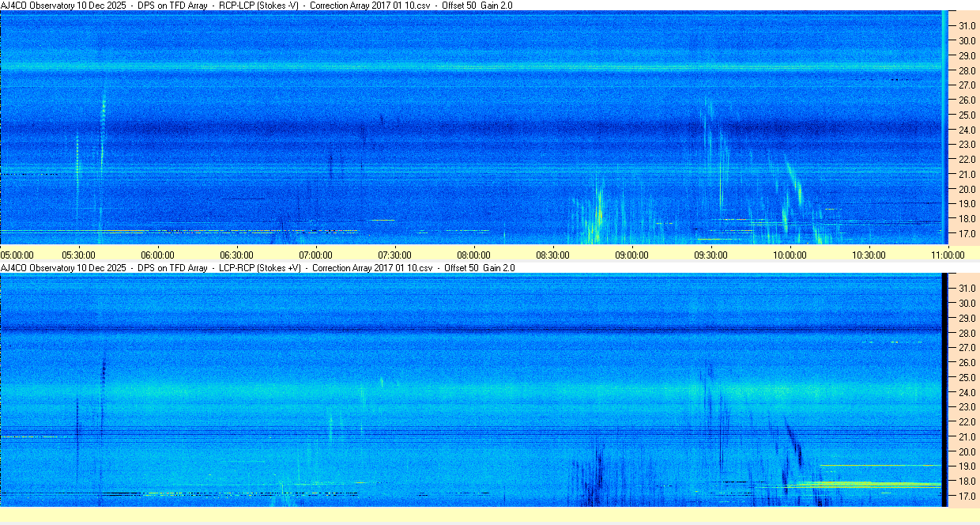This screenshot has width=980, height=525.
Task: Click 31.0 frequency label on Stokes +V chart
Action: [967, 288]
